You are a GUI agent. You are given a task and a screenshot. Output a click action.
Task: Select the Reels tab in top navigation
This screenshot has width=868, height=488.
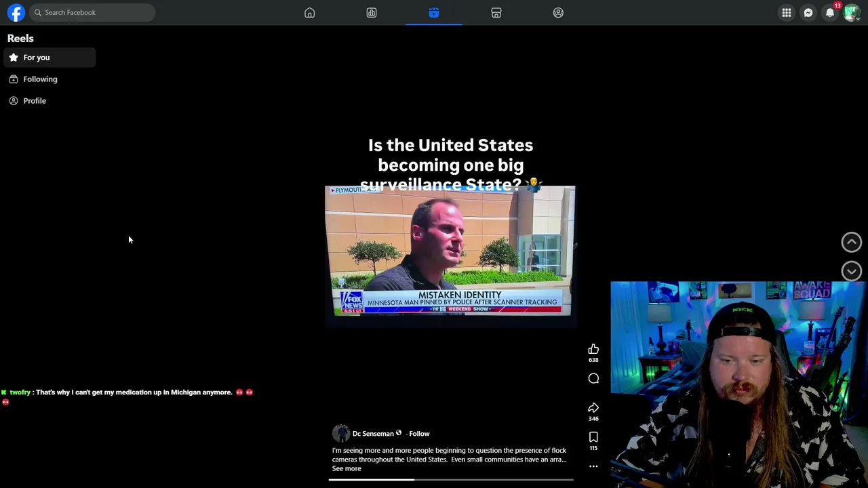coord(434,12)
